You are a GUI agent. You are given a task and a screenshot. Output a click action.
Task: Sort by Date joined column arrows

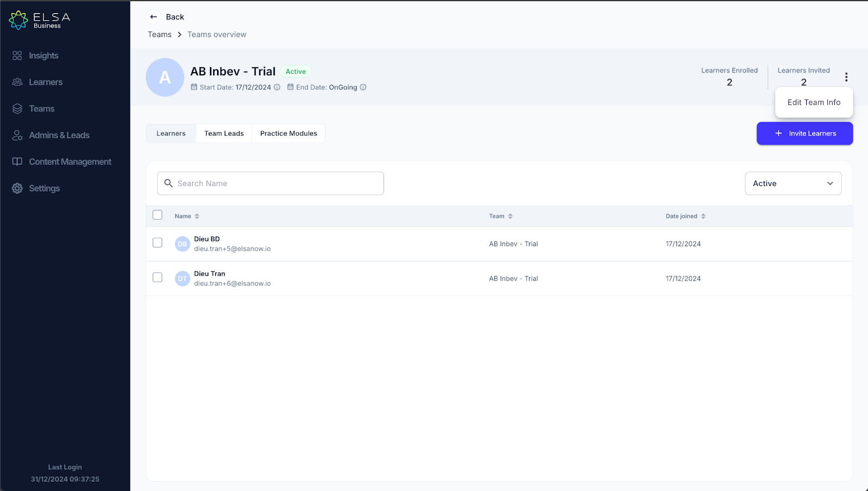pos(704,216)
